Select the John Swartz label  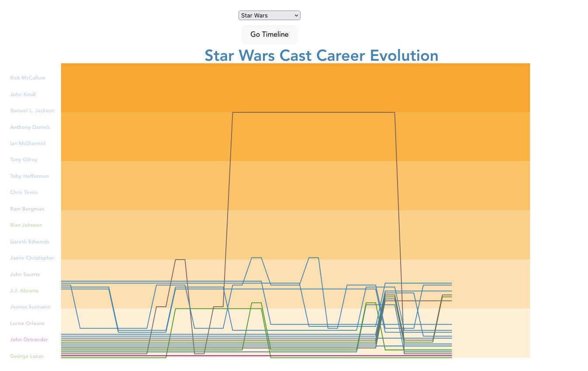pos(25,274)
